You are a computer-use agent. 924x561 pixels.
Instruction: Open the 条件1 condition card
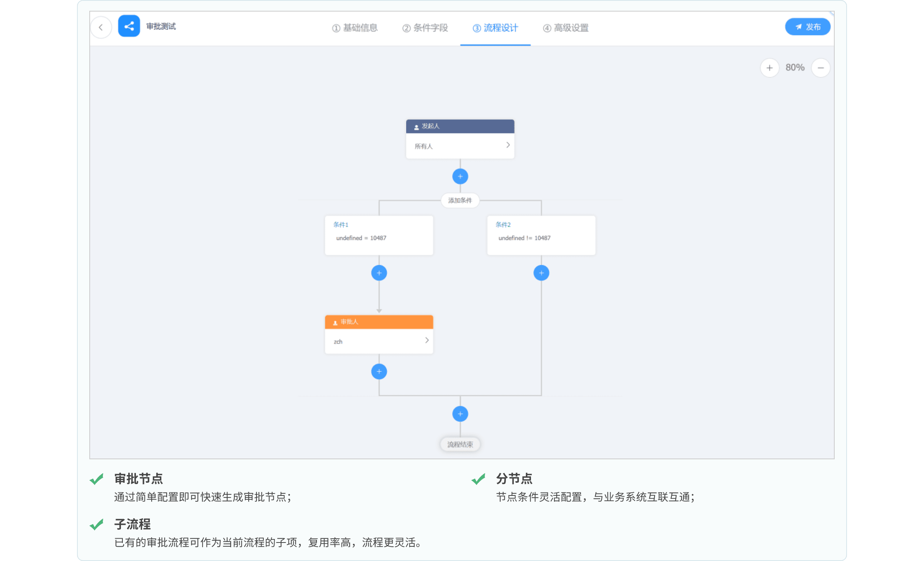click(x=379, y=235)
